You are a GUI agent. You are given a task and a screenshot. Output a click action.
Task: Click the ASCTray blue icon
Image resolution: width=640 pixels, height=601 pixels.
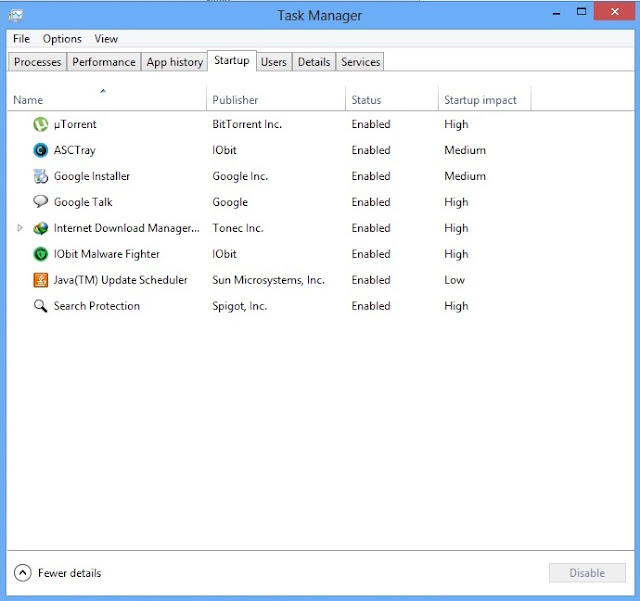(40, 150)
